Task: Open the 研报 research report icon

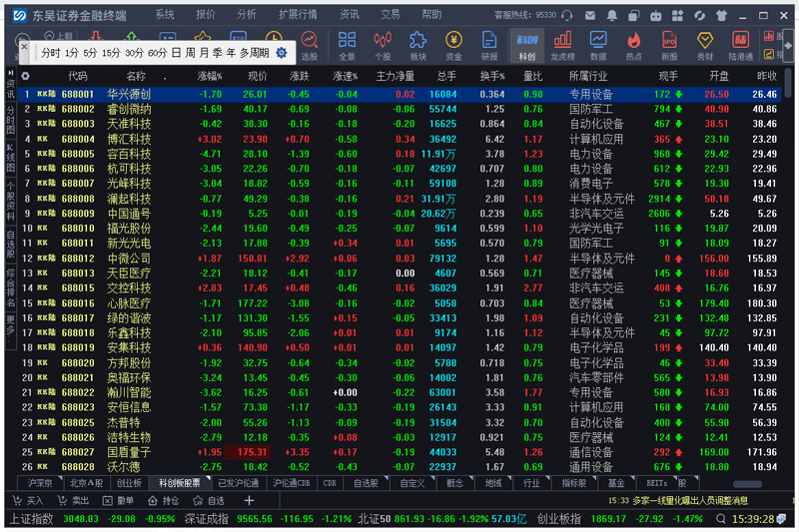Action: click(x=489, y=44)
